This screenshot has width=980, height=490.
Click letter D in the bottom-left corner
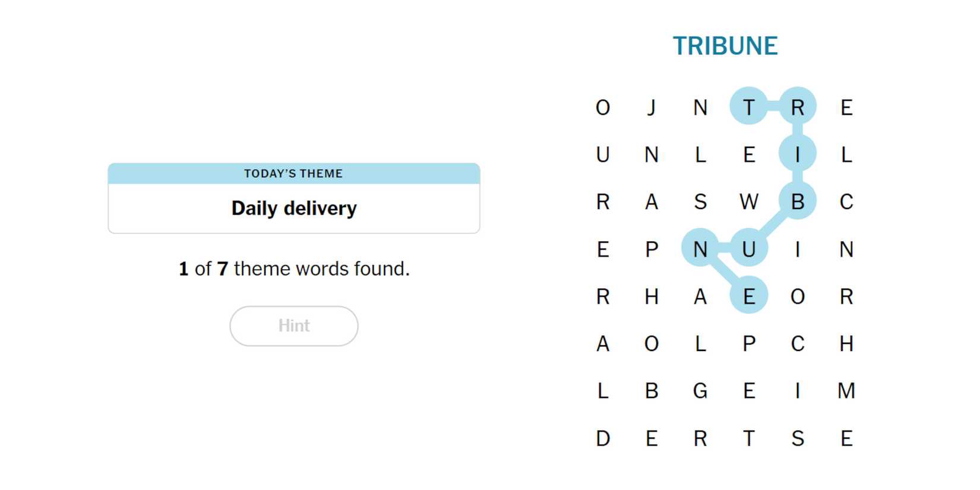603,438
